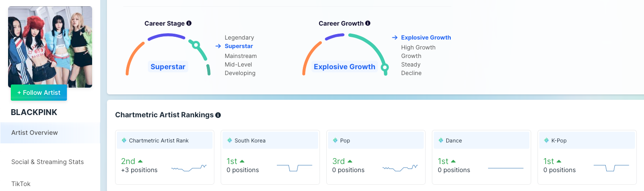Open the TikTok sidebar section
This screenshot has height=191, width=644.
(x=21, y=184)
